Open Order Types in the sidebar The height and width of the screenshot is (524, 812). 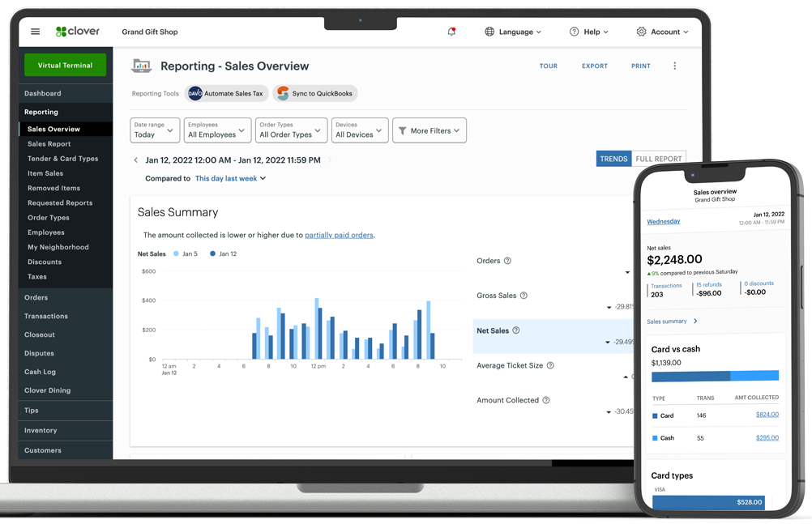(x=48, y=218)
